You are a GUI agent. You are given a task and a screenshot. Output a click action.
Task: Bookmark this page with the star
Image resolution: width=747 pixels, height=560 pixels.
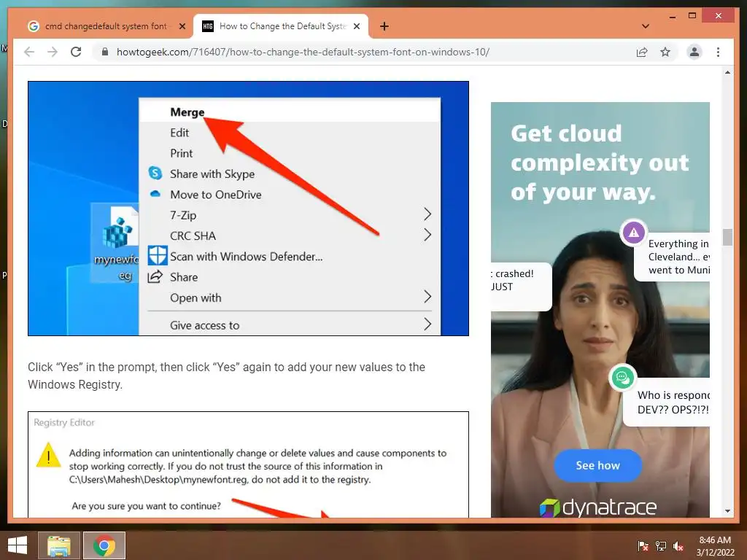pyautogui.click(x=665, y=52)
